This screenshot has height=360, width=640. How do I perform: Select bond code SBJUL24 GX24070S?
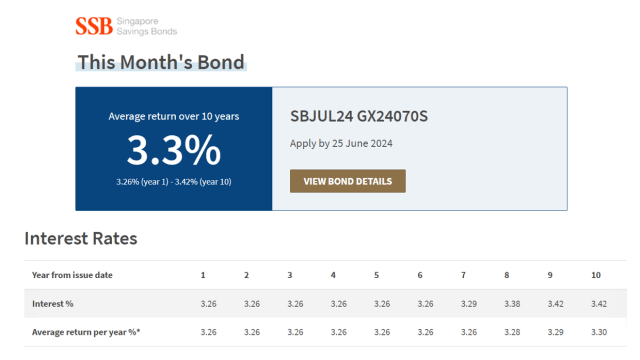click(359, 116)
